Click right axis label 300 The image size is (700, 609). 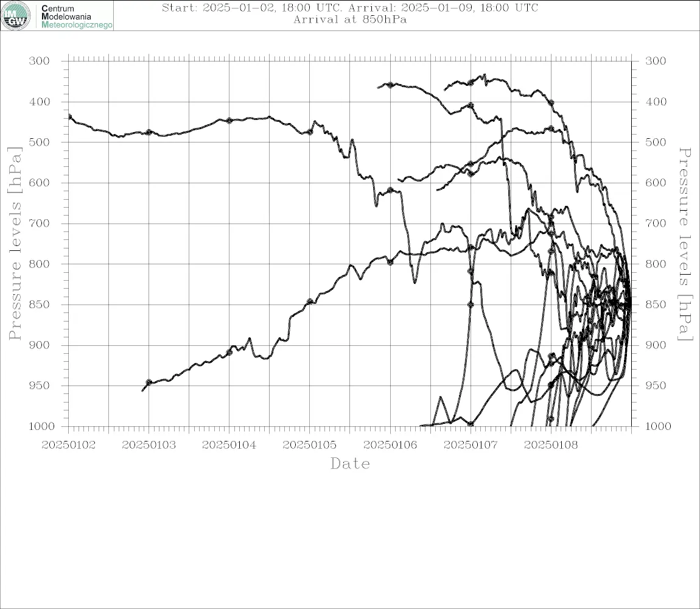pos(656,61)
